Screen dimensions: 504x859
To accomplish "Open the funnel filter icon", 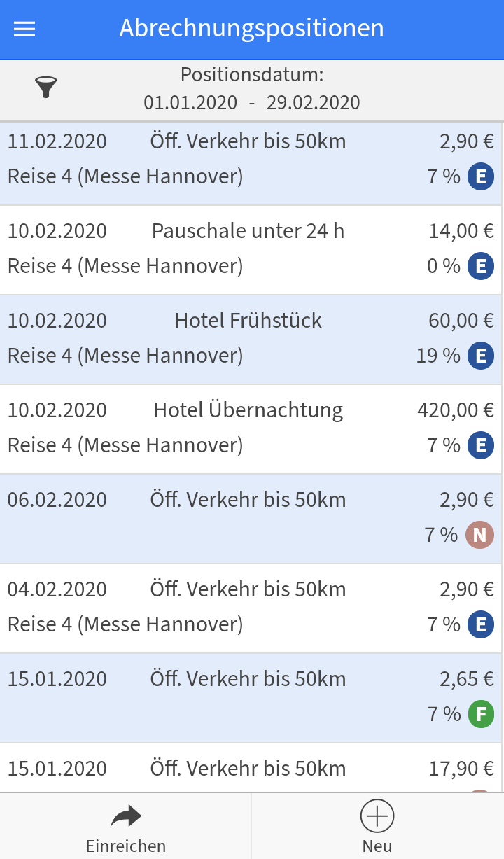I will coord(46,87).
